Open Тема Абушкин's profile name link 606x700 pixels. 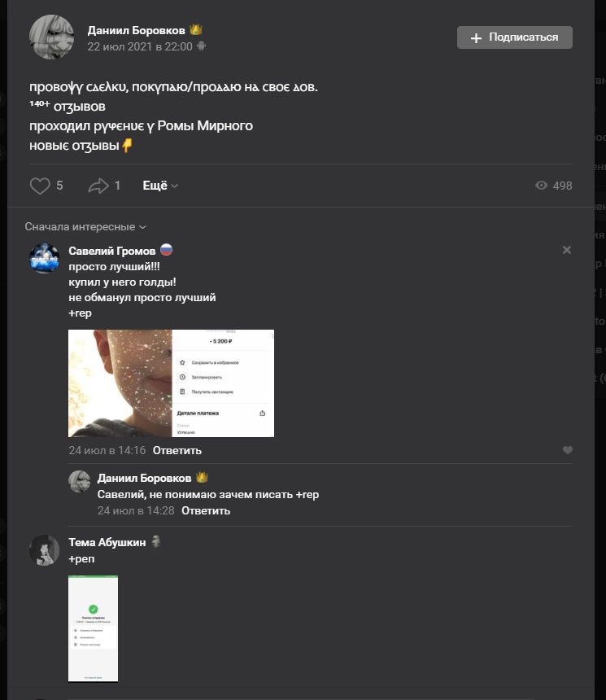(x=106, y=542)
